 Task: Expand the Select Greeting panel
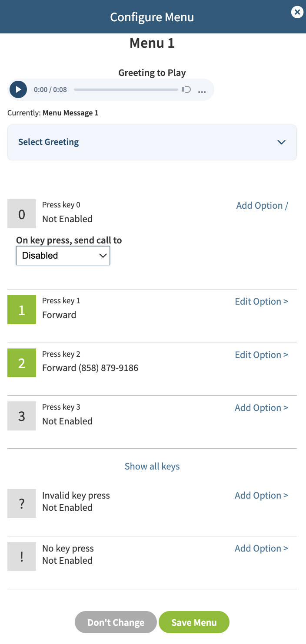pos(152,142)
